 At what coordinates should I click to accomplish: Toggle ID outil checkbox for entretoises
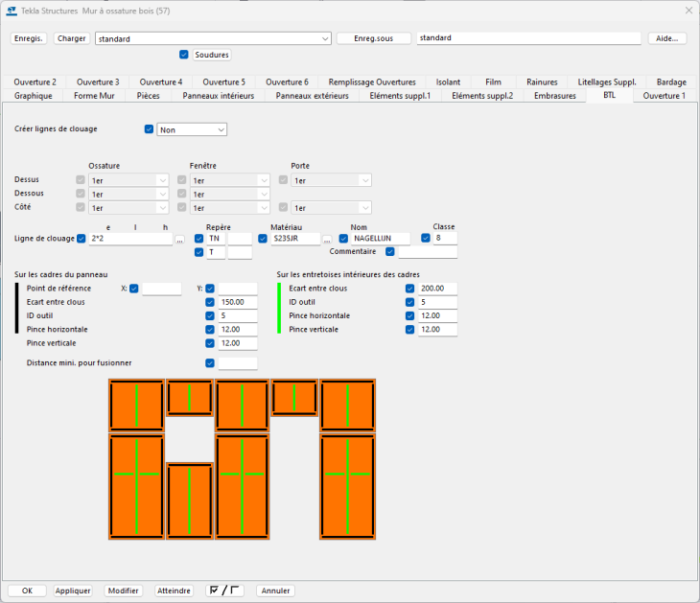[x=409, y=302]
